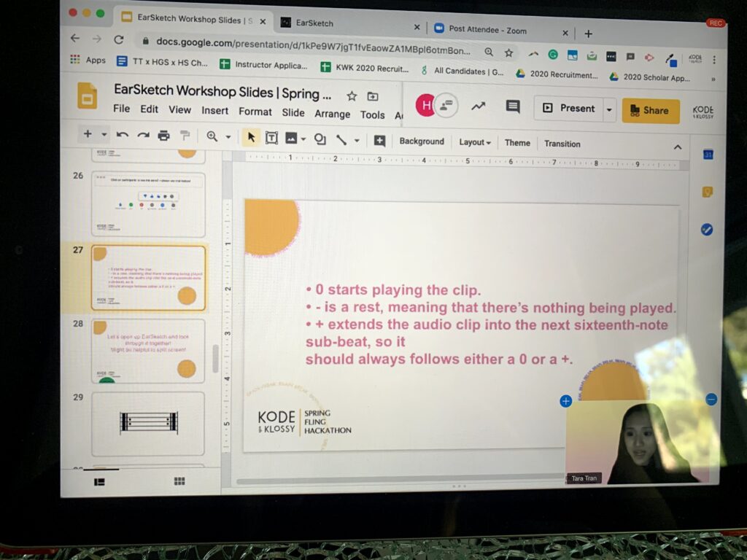This screenshot has width=747, height=560.
Task: Show more bookmarks with double chevron
Action: [713, 79]
